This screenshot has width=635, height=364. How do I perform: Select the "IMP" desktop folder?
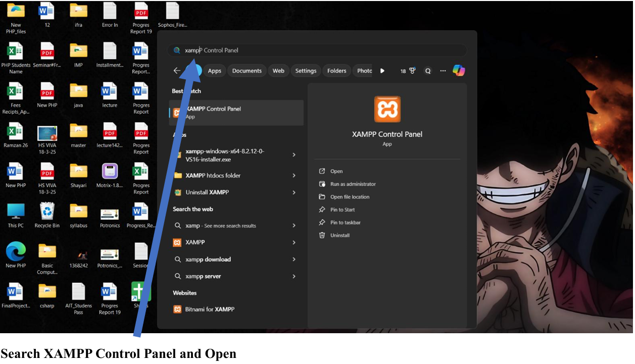click(x=78, y=55)
